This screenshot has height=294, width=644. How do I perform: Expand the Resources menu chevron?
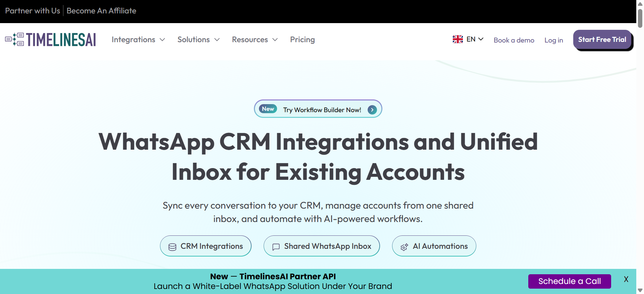click(x=275, y=40)
